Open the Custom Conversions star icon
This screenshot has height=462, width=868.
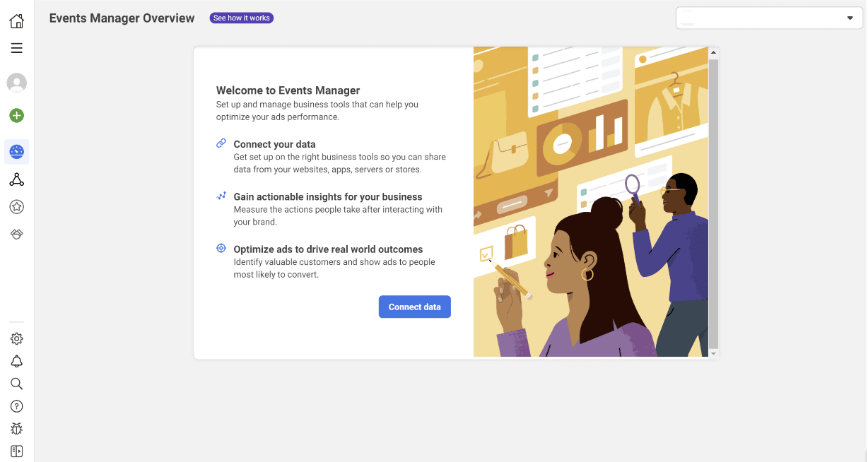[x=17, y=207]
